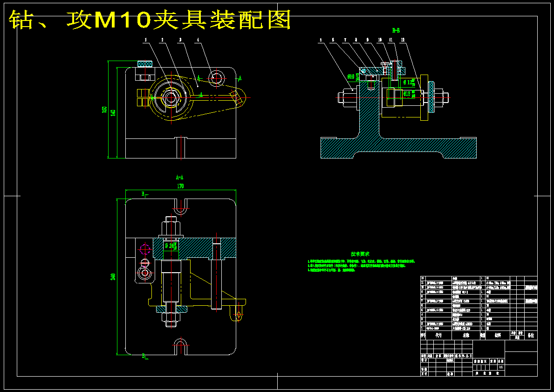
Task: Select part balloon number 2
Action: click(x=163, y=40)
